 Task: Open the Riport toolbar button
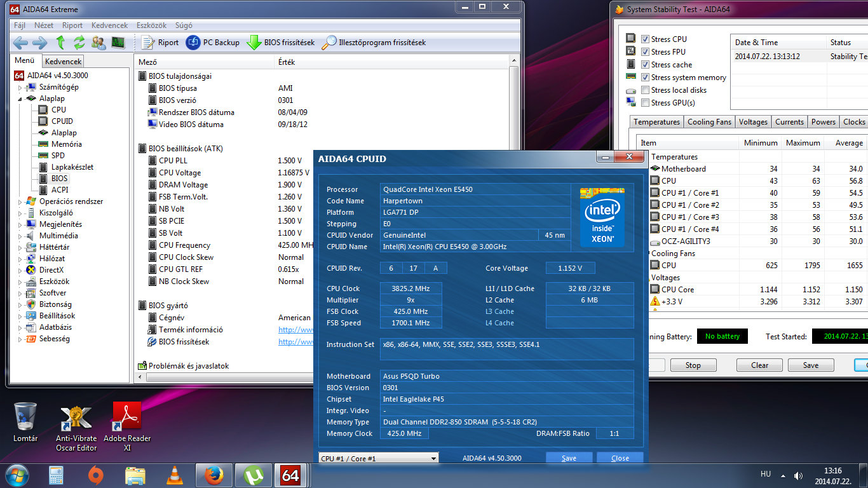160,43
